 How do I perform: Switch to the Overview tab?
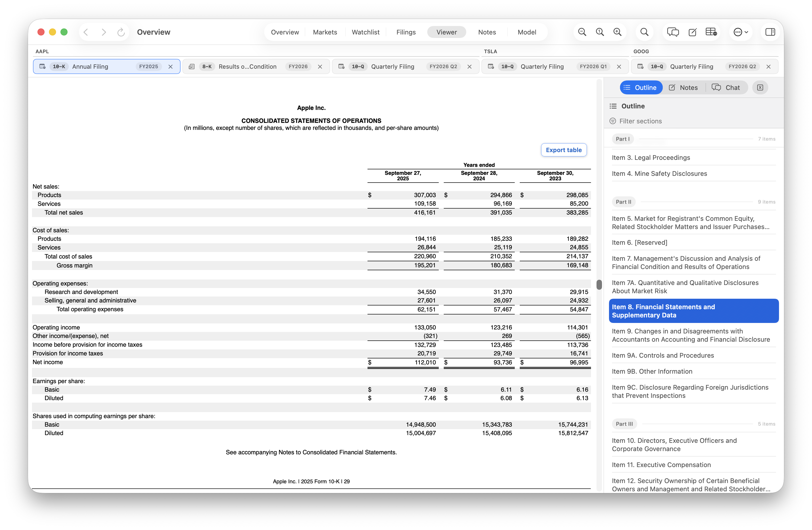(x=285, y=32)
